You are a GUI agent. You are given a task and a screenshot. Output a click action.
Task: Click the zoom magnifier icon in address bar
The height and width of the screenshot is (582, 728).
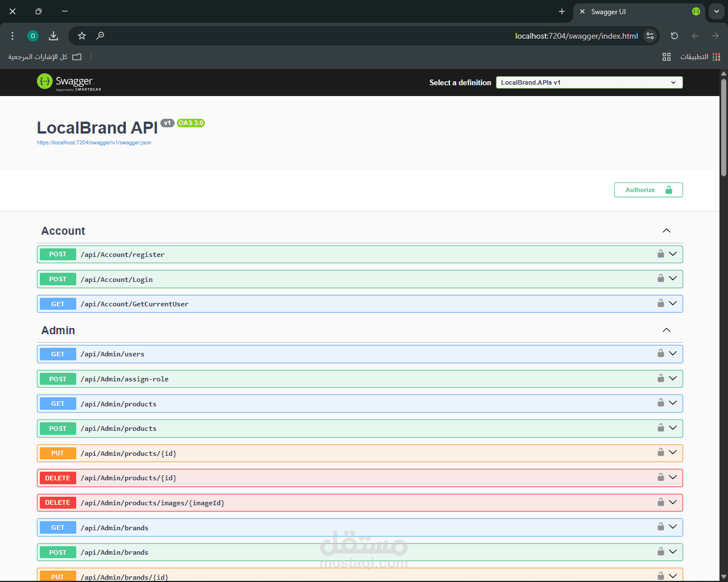tap(100, 36)
